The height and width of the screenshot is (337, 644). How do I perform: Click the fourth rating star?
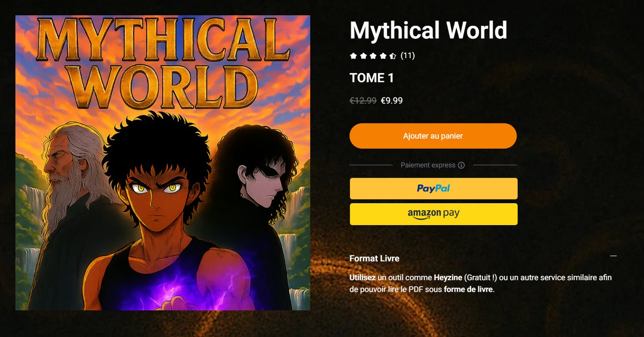tap(383, 56)
